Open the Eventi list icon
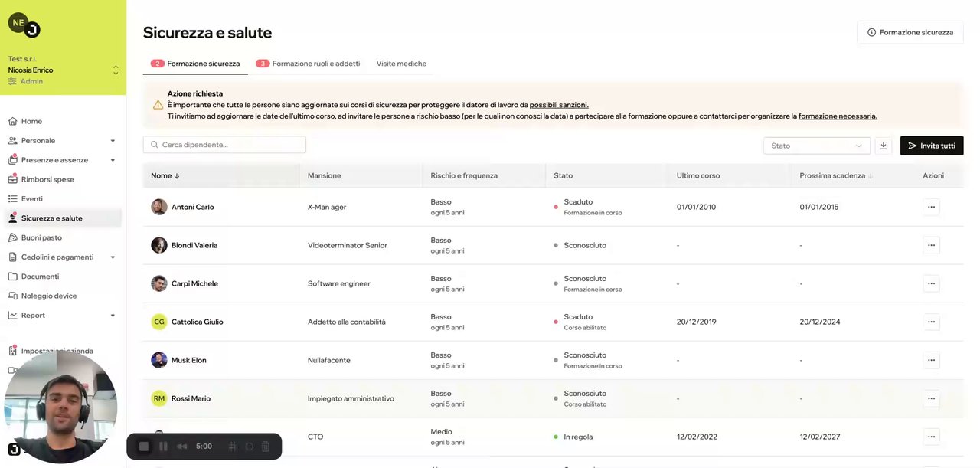The image size is (980, 468). click(13, 199)
